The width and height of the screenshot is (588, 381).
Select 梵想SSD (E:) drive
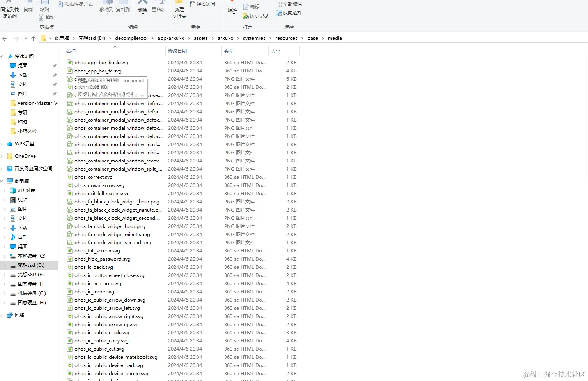(x=27, y=275)
